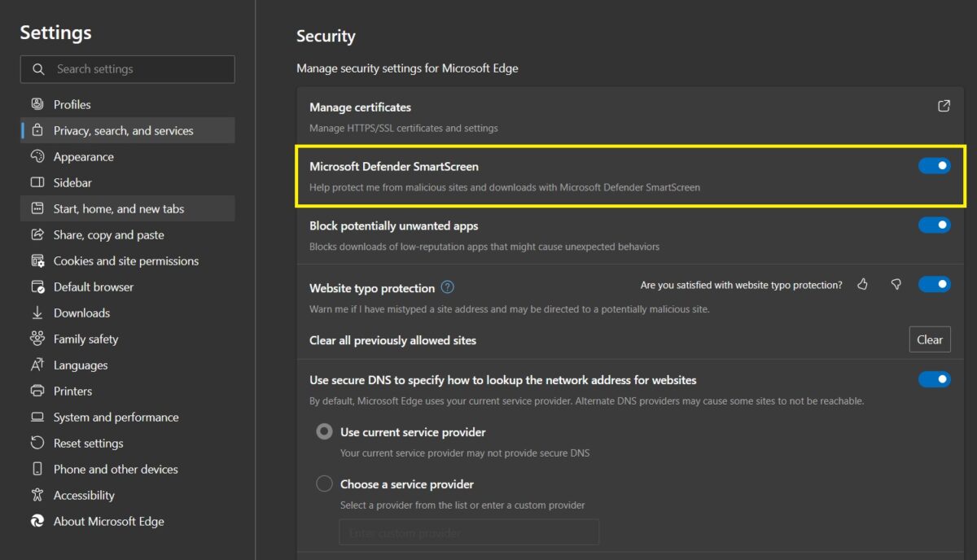Image resolution: width=977 pixels, height=560 pixels.
Task: Click the Reset settings icon
Action: [37, 443]
